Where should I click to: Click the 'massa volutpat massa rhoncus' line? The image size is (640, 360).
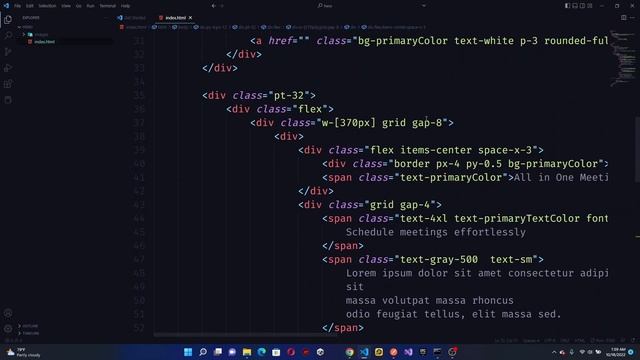[429, 300]
